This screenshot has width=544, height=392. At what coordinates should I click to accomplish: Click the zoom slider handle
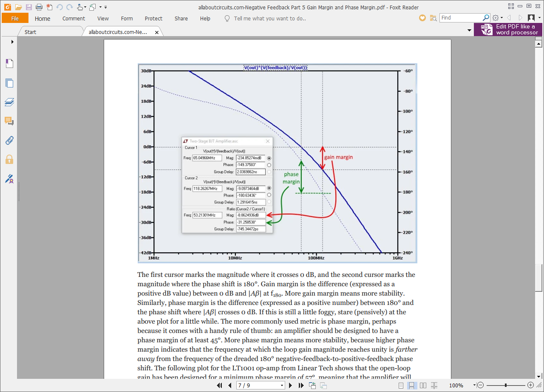click(x=505, y=385)
